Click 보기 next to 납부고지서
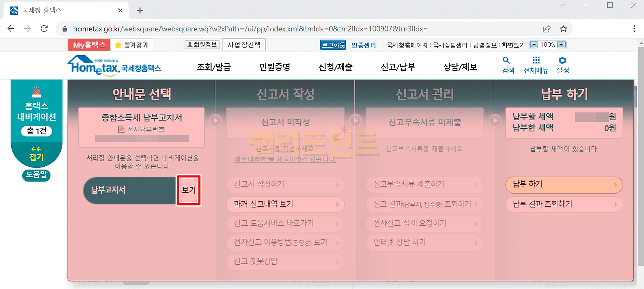644x289 pixels. coord(188,190)
